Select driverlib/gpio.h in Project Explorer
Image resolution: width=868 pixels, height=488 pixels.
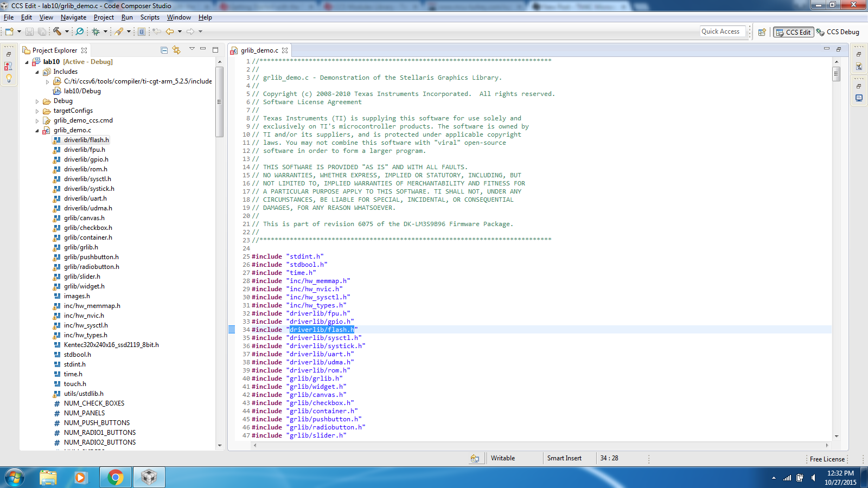click(x=86, y=159)
